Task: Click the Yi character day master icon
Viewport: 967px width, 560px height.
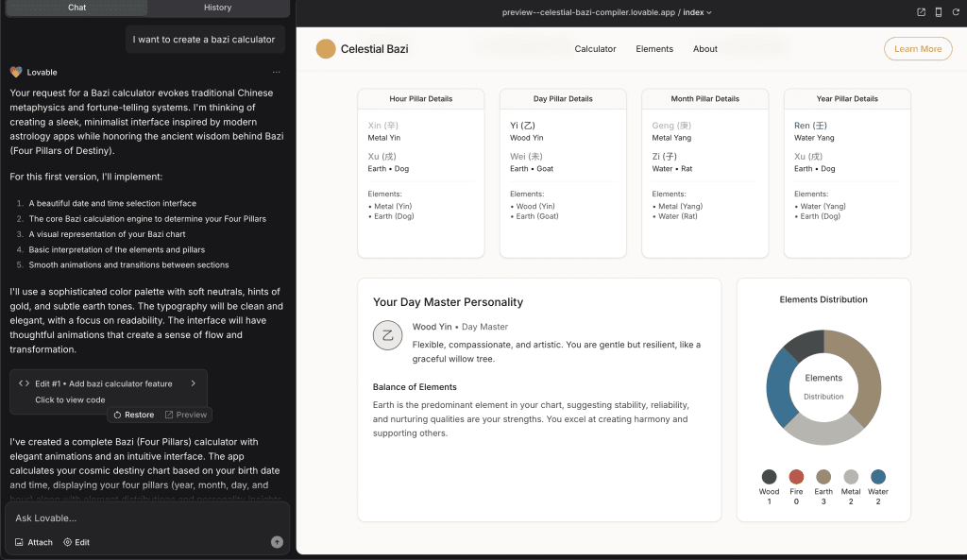Action: click(388, 335)
